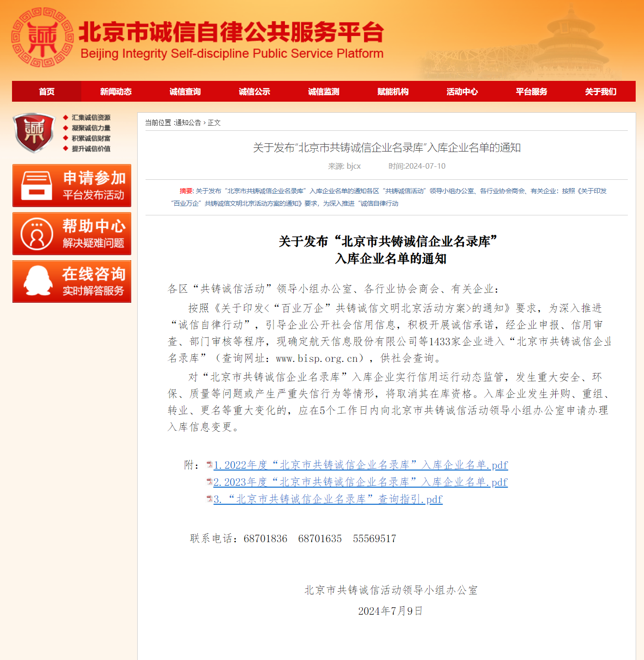Click the QQ penguin icon on 在线咨询

coord(38,281)
